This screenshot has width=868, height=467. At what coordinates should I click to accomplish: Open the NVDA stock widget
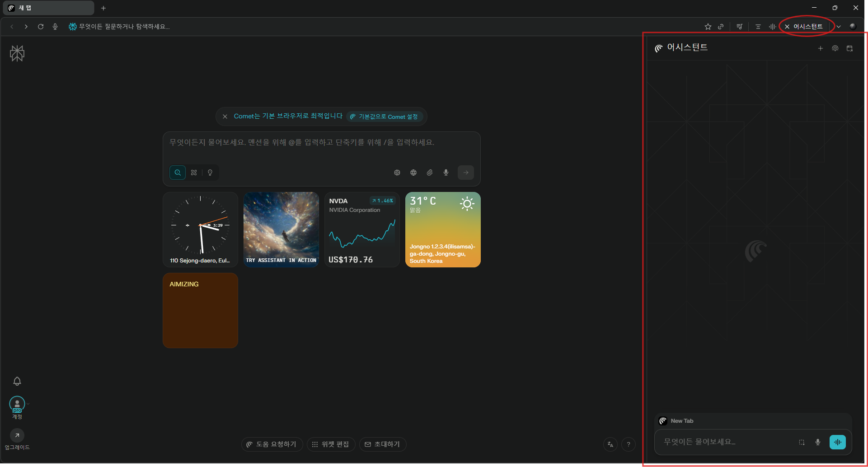362,229
